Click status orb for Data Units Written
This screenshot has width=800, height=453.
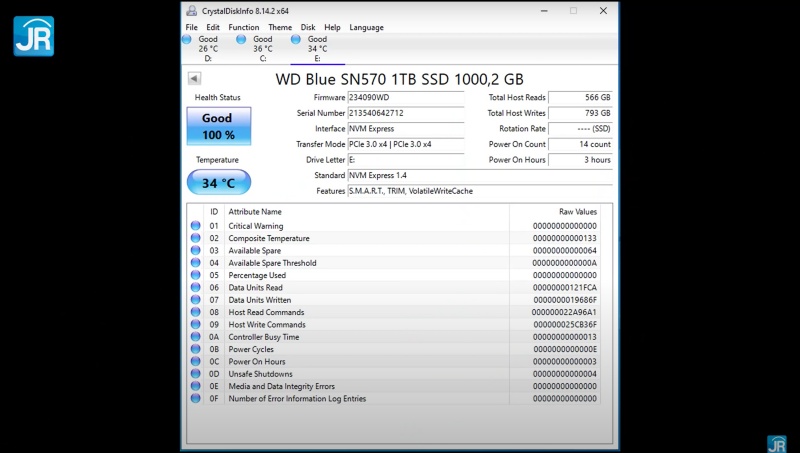[x=195, y=299]
